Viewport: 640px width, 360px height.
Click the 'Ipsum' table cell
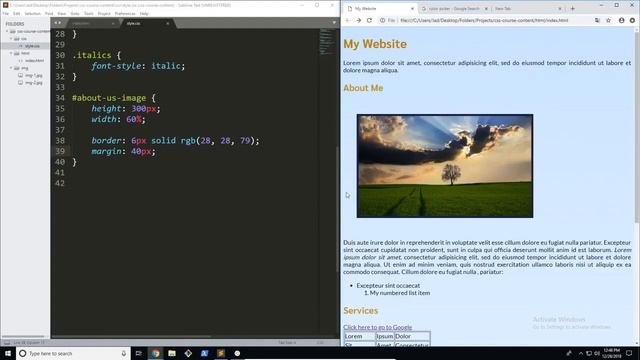coord(384,336)
